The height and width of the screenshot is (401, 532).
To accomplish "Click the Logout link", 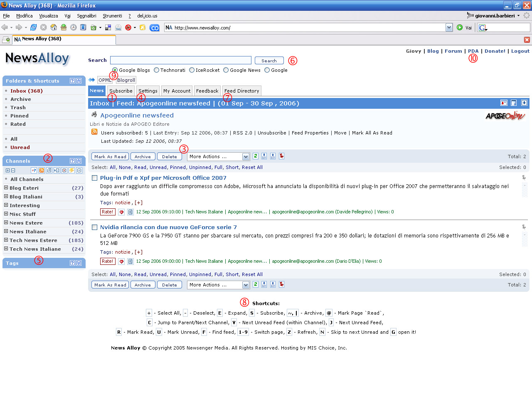I will pos(520,51).
